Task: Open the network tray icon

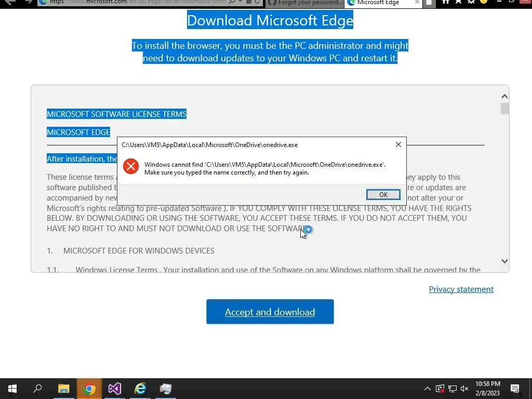Action: (453, 389)
